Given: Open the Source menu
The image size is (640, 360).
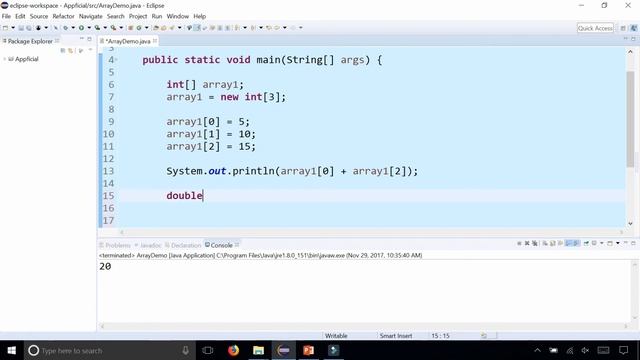Looking at the screenshot, I should pos(39,16).
